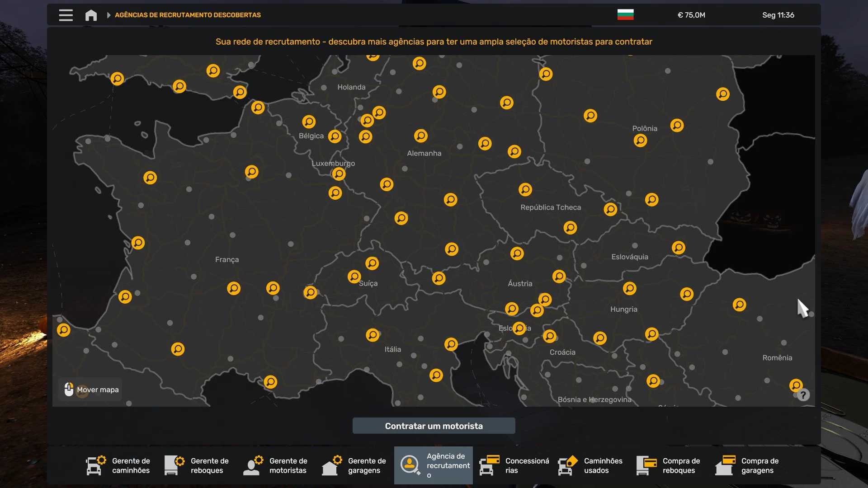Screen dimensions: 868x488
Task: Open the hamburger main menu
Action: 66,15
